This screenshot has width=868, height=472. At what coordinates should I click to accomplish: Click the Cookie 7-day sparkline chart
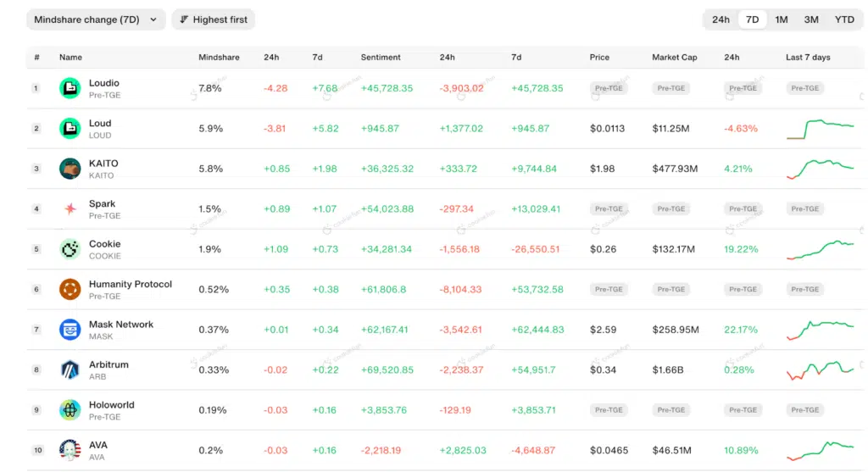(821, 249)
